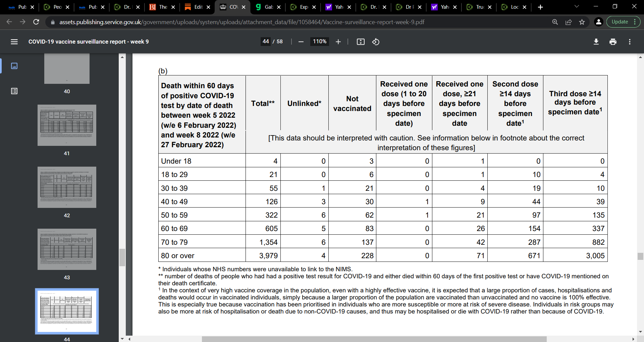Click the address bar URL
The height and width of the screenshot is (342, 644).
[241, 22]
